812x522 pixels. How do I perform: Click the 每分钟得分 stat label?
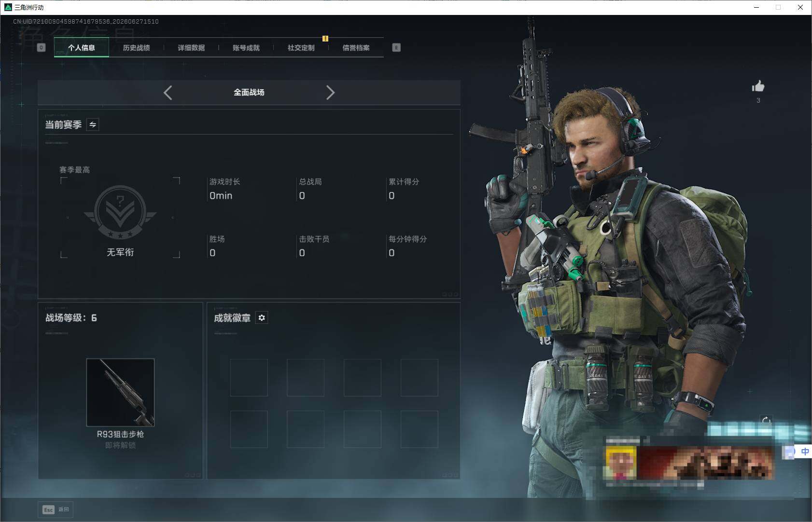(408, 239)
